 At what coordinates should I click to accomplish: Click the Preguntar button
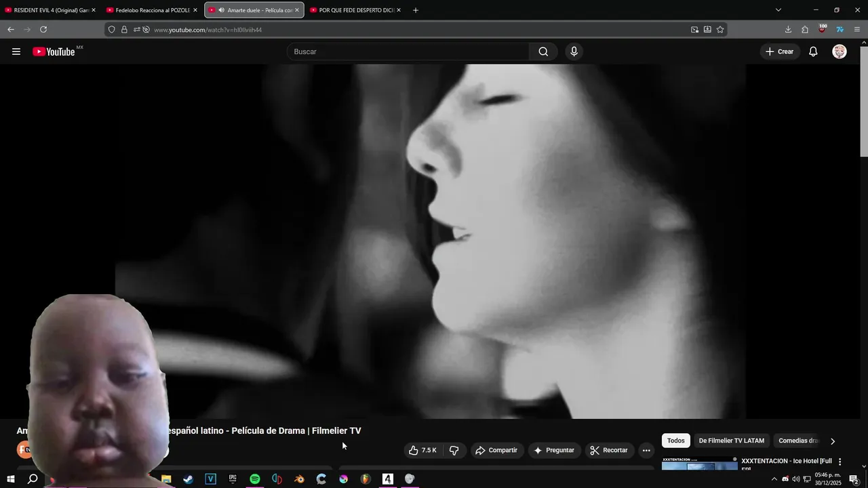click(554, 450)
